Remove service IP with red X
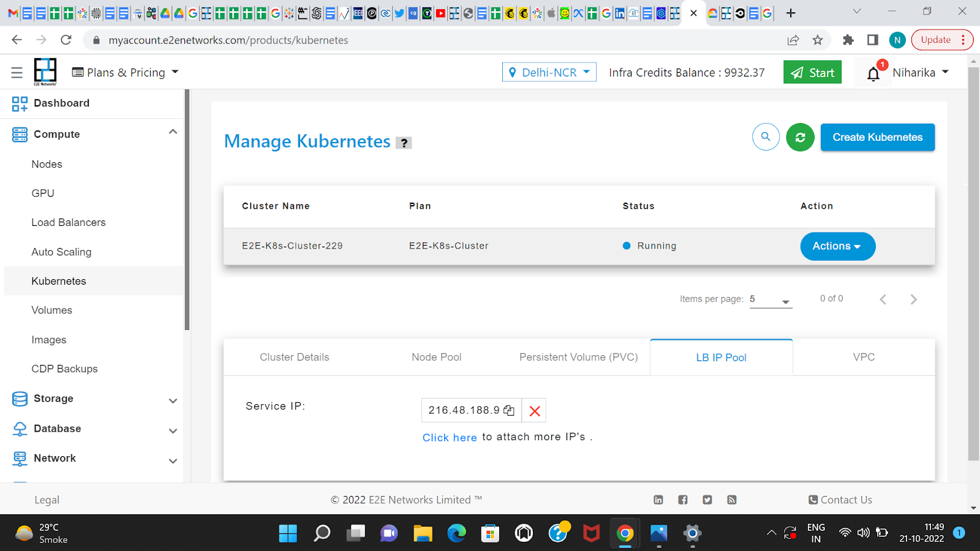The width and height of the screenshot is (980, 551). click(x=534, y=410)
